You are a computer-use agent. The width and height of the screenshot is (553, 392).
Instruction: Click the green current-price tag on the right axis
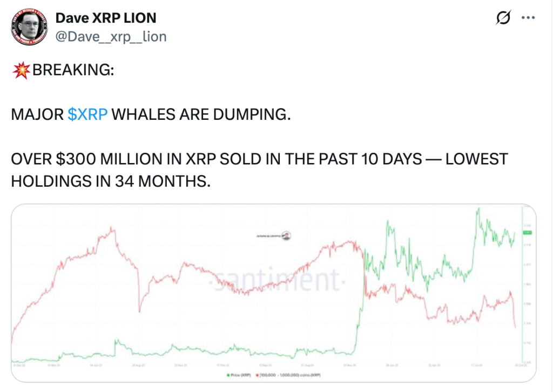point(528,232)
